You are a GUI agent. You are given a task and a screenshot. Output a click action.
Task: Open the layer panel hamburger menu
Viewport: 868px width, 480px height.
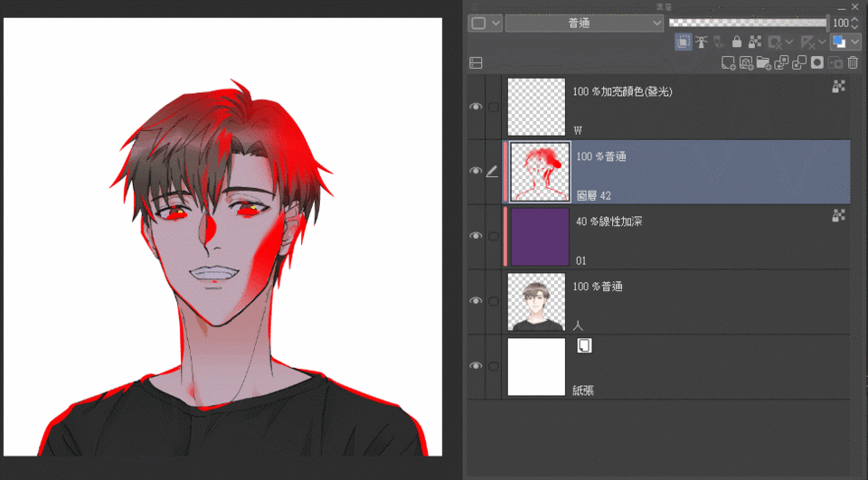[x=476, y=6]
